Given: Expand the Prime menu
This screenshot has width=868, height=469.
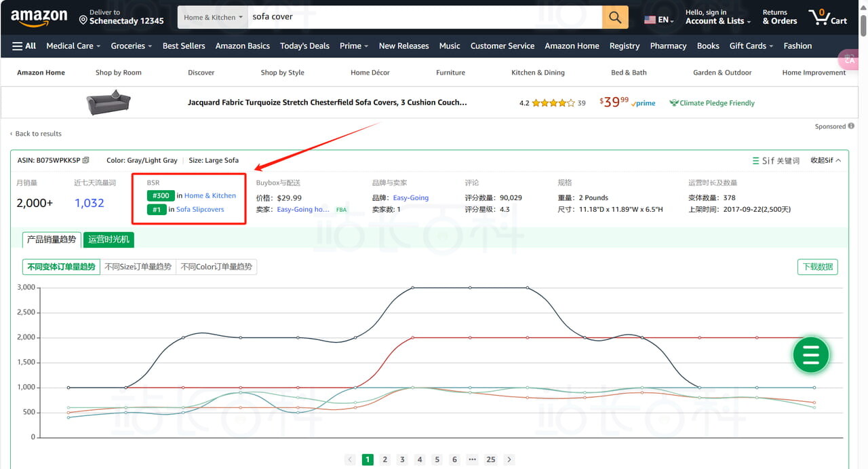Looking at the screenshot, I should (x=354, y=46).
